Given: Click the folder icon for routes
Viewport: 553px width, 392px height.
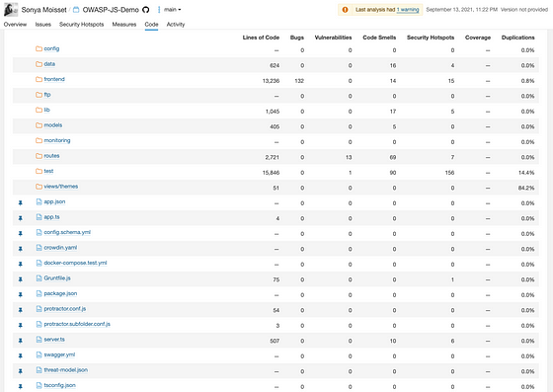Looking at the screenshot, I should point(39,156).
